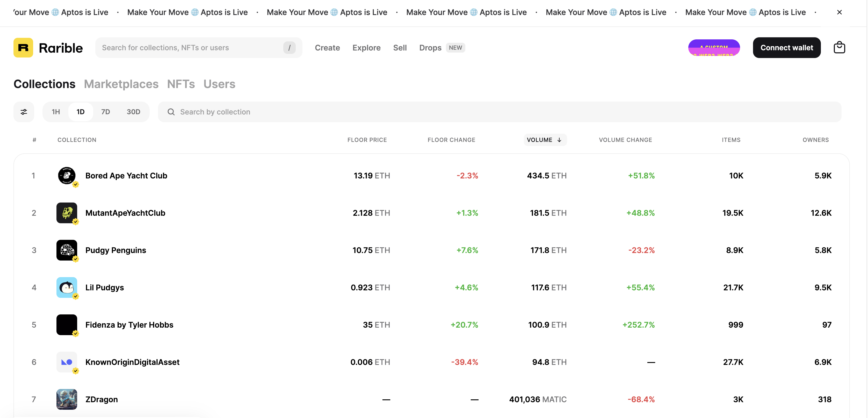Open the shopping bag cart

[x=839, y=48]
